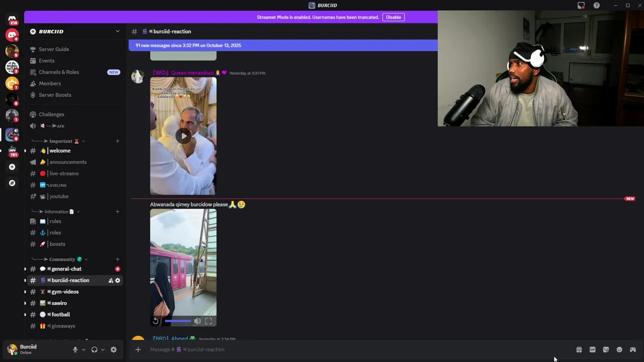
Task: Open burciid-reaction channel settings gear
Action: [118, 281]
